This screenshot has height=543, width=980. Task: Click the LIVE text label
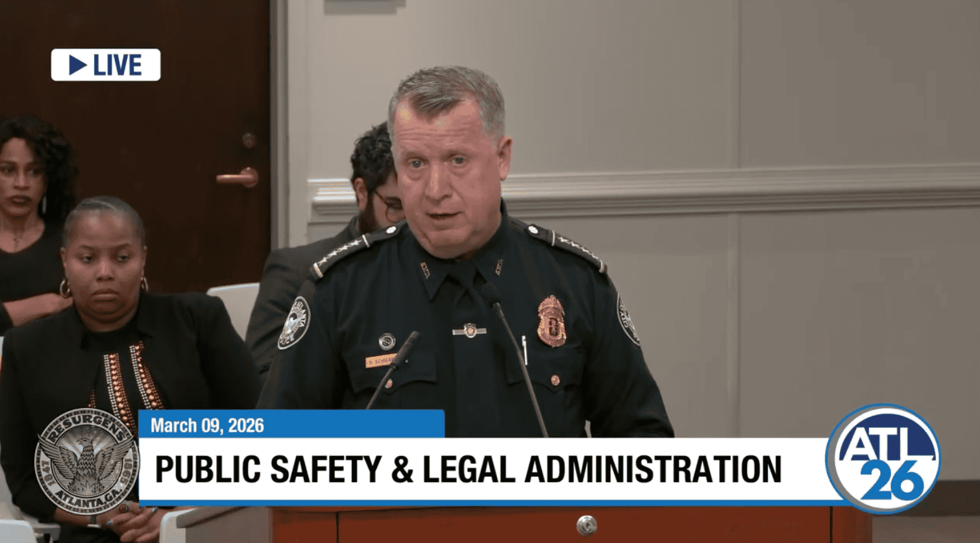[x=117, y=65]
